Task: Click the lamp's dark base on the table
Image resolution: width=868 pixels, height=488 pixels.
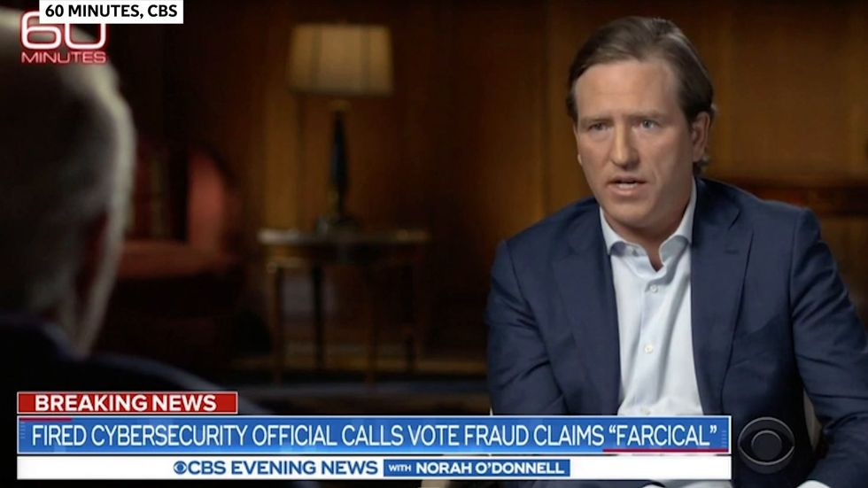Action: click(337, 166)
